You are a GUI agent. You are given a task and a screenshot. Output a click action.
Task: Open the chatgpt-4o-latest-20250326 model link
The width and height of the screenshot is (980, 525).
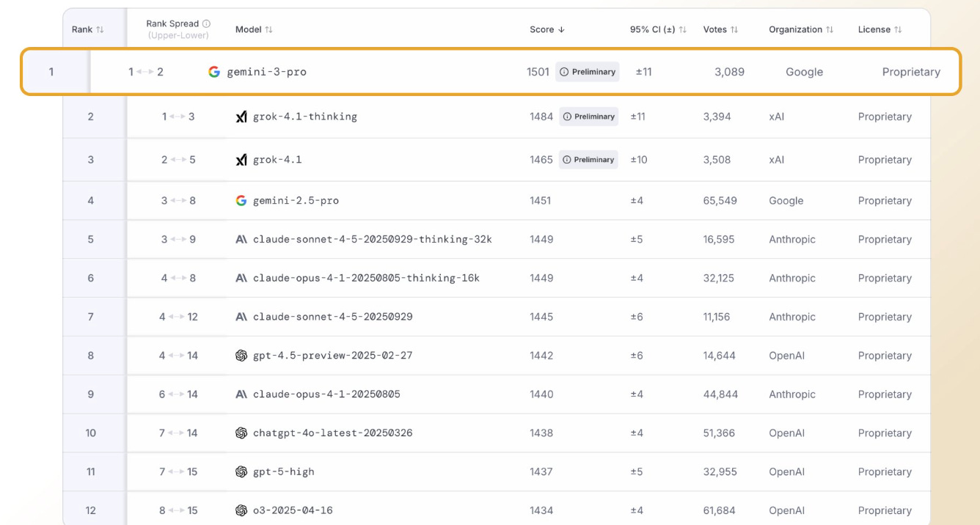tap(333, 433)
